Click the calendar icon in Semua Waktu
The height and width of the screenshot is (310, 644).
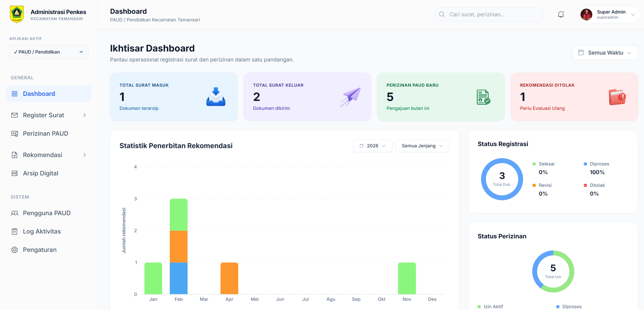click(581, 53)
